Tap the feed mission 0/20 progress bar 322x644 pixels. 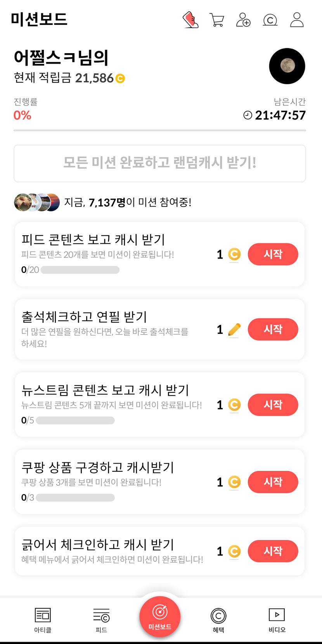[80, 270]
